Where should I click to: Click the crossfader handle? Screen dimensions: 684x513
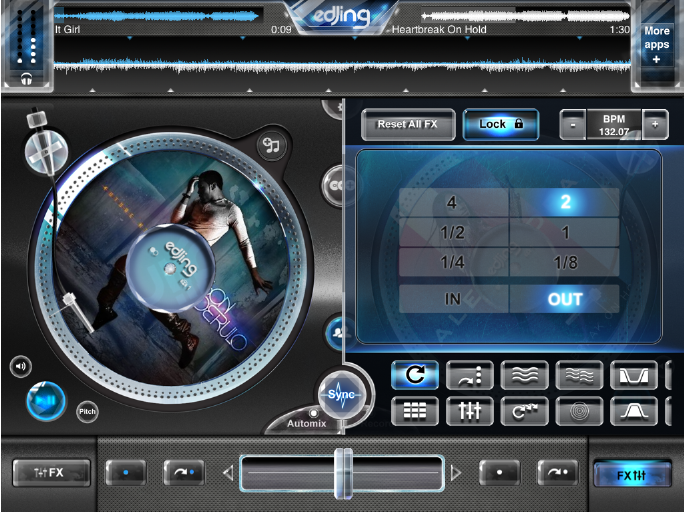pos(343,473)
